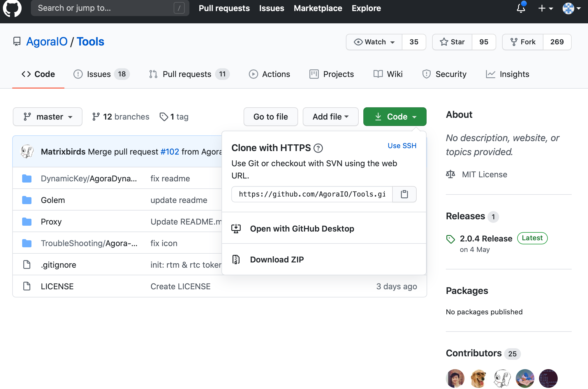Click the HTTPS help question mark icon
This screenshot has height=389, width=588.
pyautogui.click(x=318, y=148)
